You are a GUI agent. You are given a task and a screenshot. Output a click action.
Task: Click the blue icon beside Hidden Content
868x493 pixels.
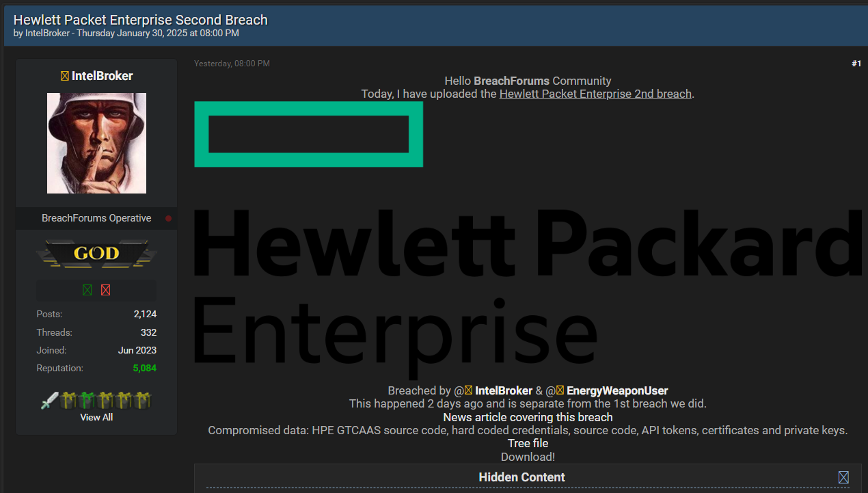(x=843, y=477)
